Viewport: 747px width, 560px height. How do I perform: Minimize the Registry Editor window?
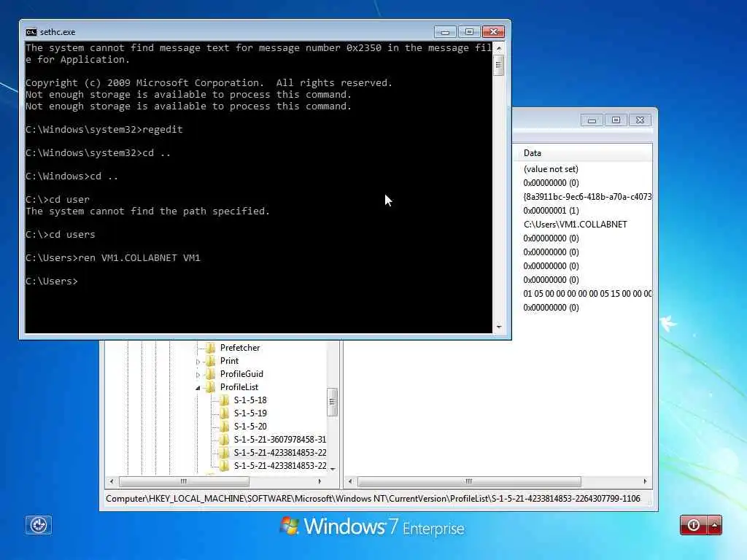tap(592, 120)
